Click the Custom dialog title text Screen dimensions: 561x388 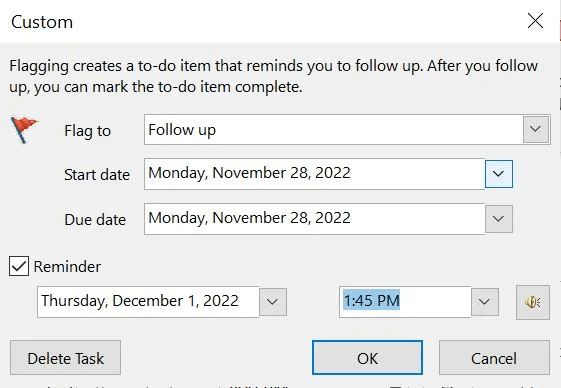[x=42, y=22]
